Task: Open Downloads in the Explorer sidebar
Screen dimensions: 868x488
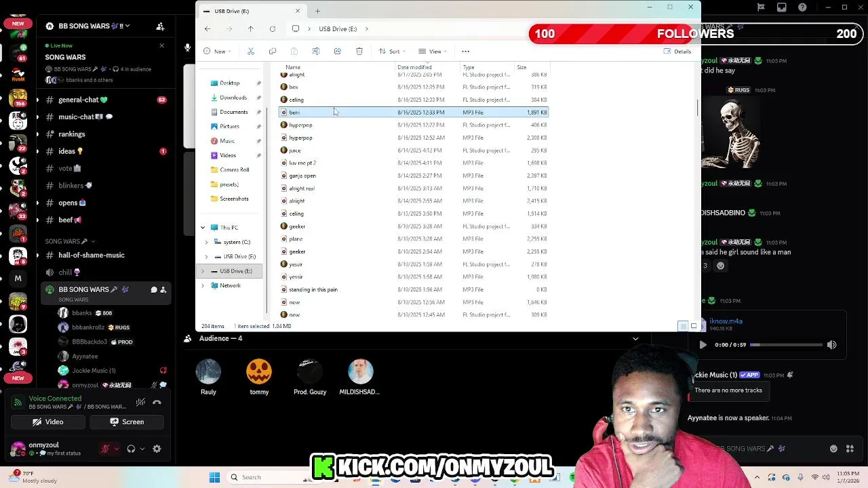Action: click(233, 98)
